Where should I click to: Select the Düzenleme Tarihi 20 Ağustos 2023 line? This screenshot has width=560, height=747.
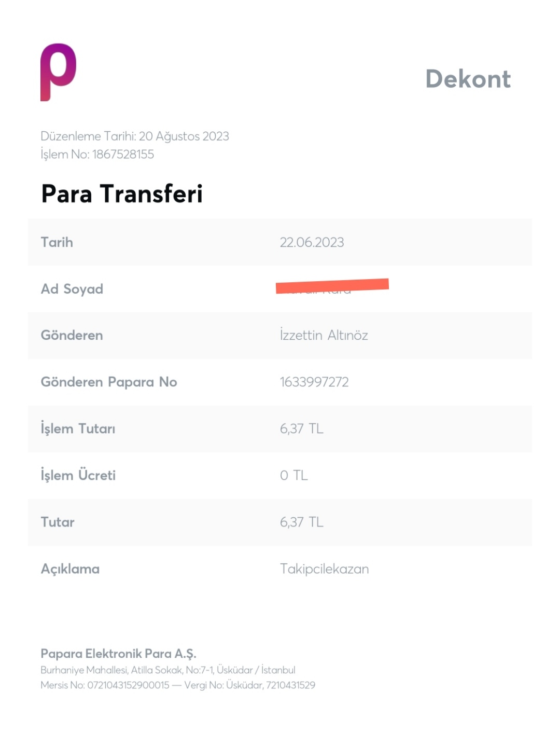click(x=135, y=136)
